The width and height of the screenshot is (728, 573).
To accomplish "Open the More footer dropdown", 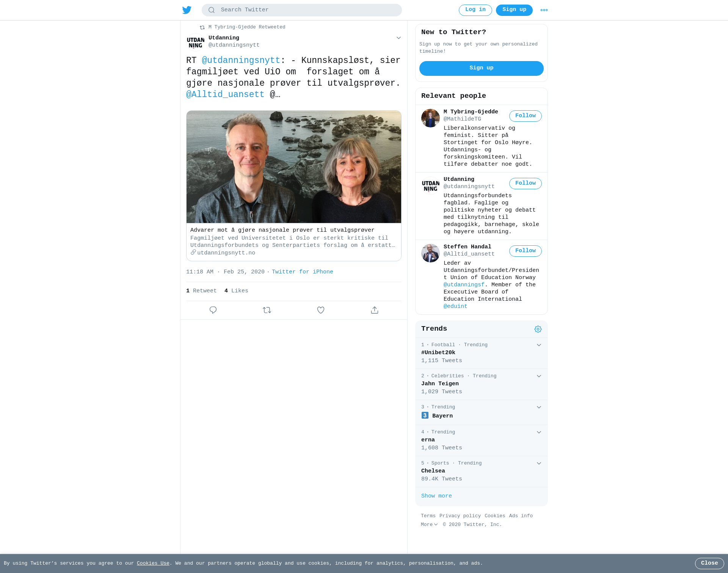I will (x=429, y=525).
